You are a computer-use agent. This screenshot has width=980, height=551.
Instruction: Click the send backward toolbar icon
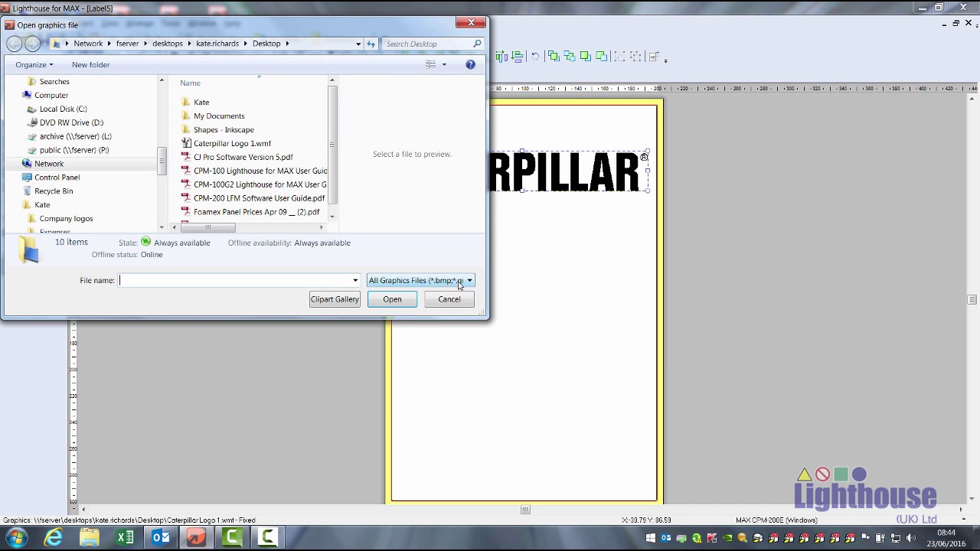coord(570,57)
